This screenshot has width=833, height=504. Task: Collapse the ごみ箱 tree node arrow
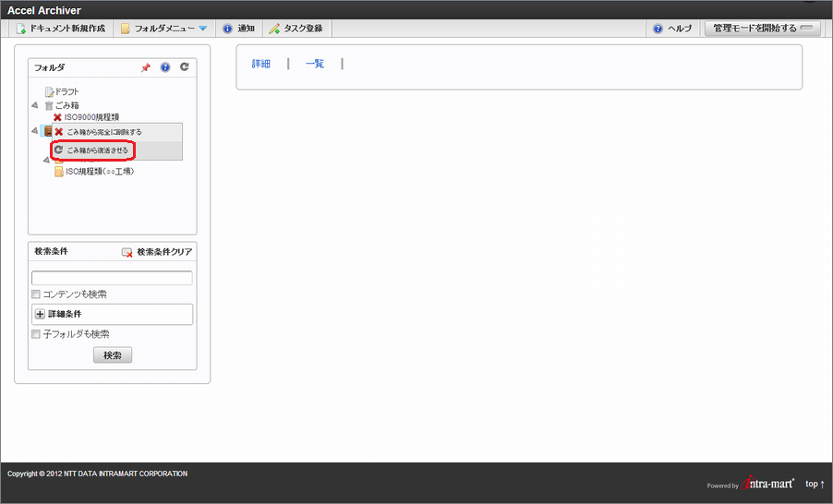pyautogui.click(x=35, y=105)
